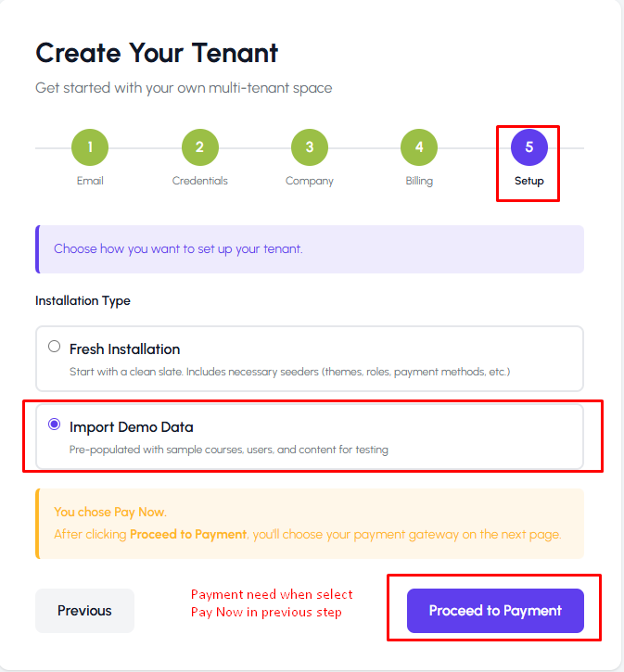Click the active step 5 circle
Viewport: 624px width, 672px height.
tap(529, 147)
